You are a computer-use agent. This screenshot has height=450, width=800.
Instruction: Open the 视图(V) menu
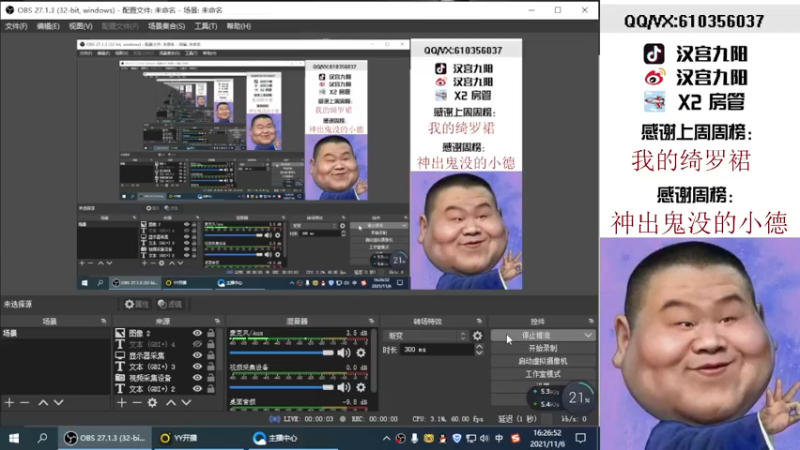(81, 26)
